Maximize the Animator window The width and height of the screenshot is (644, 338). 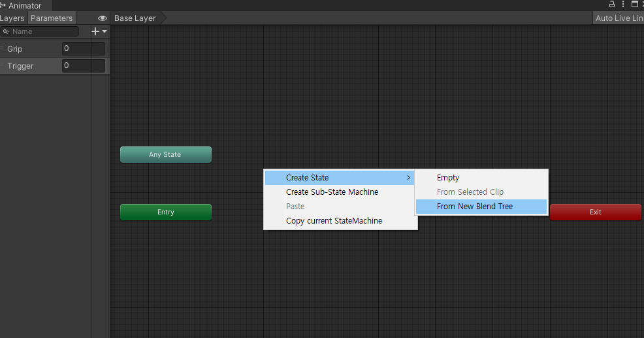[635, 4]
